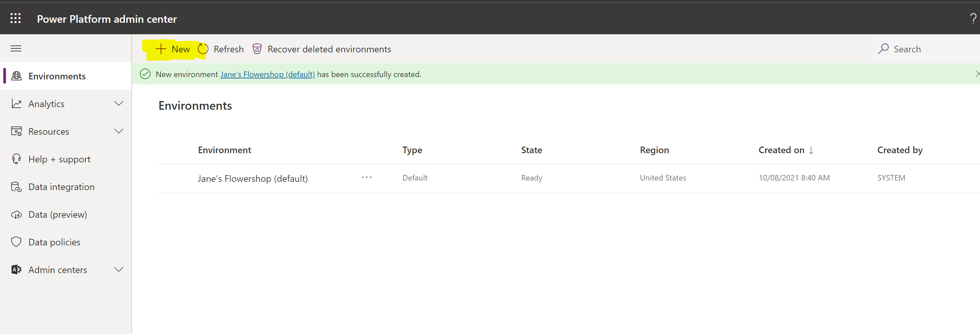Click Recover deleted environments button text
The width and height of the screenshot is (980, 334).
point(329,49)
